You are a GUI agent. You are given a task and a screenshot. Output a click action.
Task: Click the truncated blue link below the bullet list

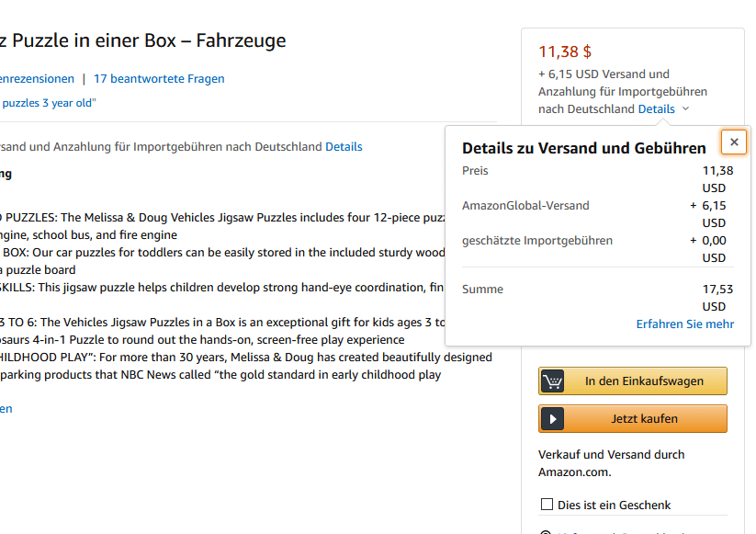pyautogui.click(x=6, y=408)
